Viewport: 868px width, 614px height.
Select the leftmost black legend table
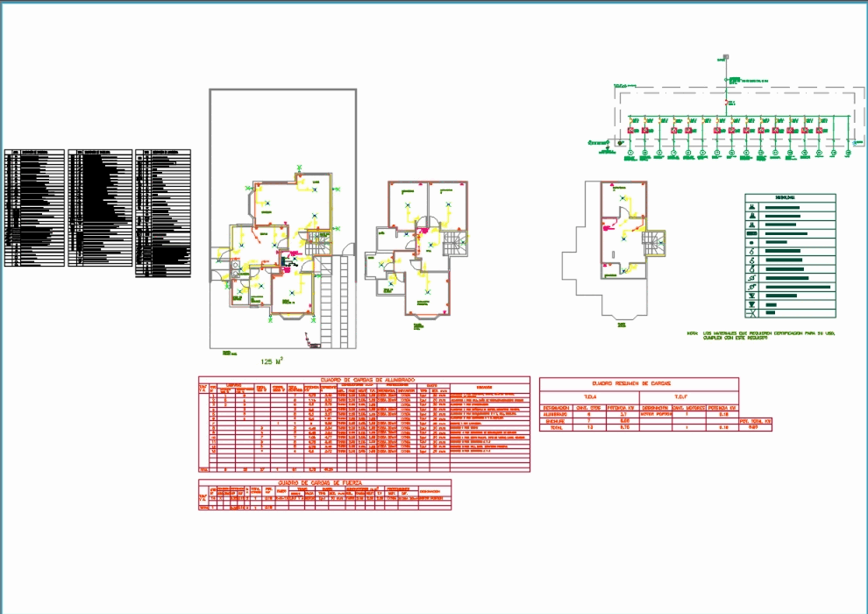point(35,207)
